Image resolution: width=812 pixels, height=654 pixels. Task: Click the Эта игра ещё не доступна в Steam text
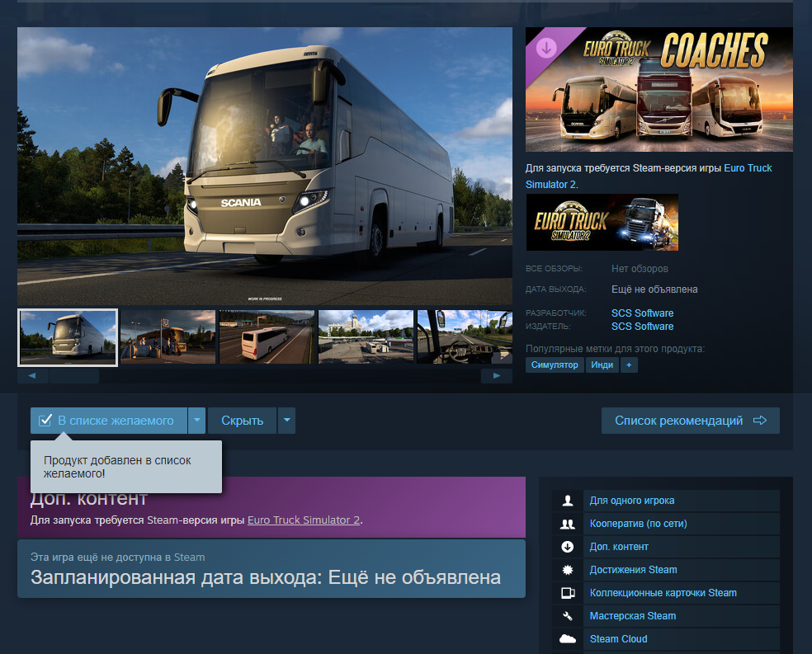[x=117, y=558]
